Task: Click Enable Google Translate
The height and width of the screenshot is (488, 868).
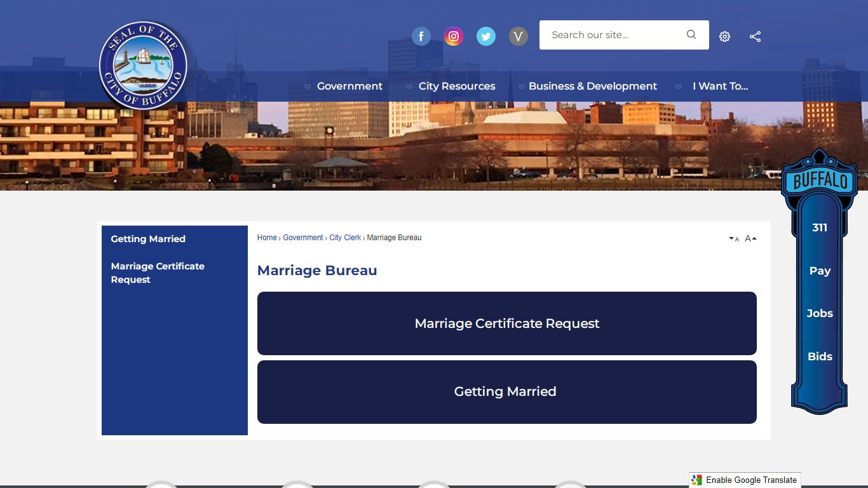Action: [745, 480]
